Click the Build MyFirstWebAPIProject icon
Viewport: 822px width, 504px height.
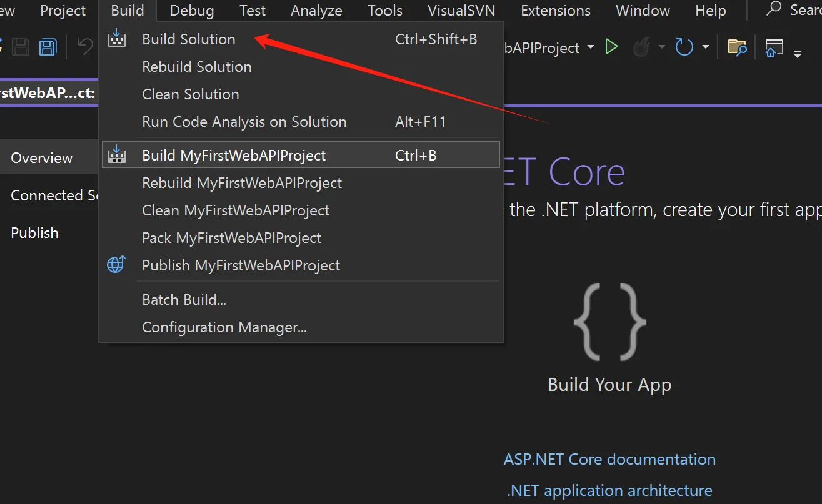click(117, 155)
